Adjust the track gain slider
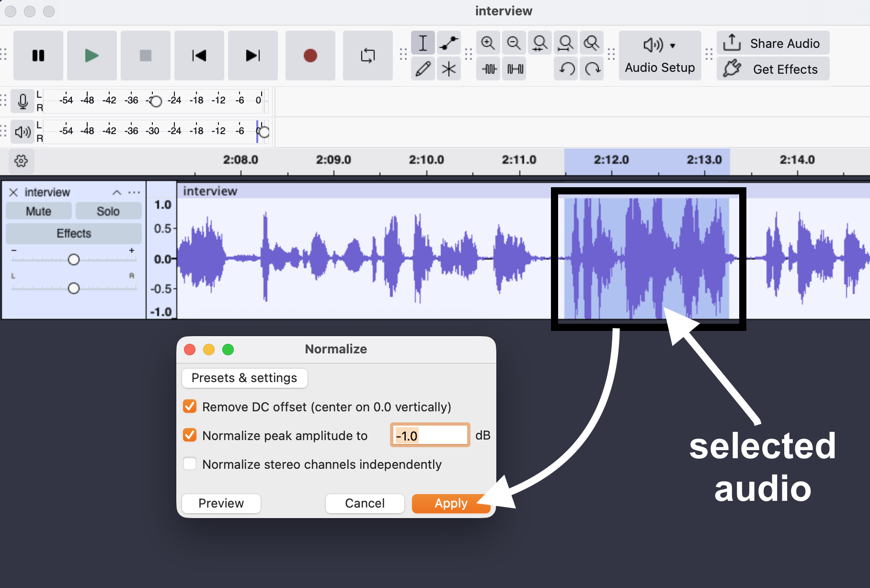The width and height of the screenshot is (870, 588). pyautogui.click(x=73, y=260)
